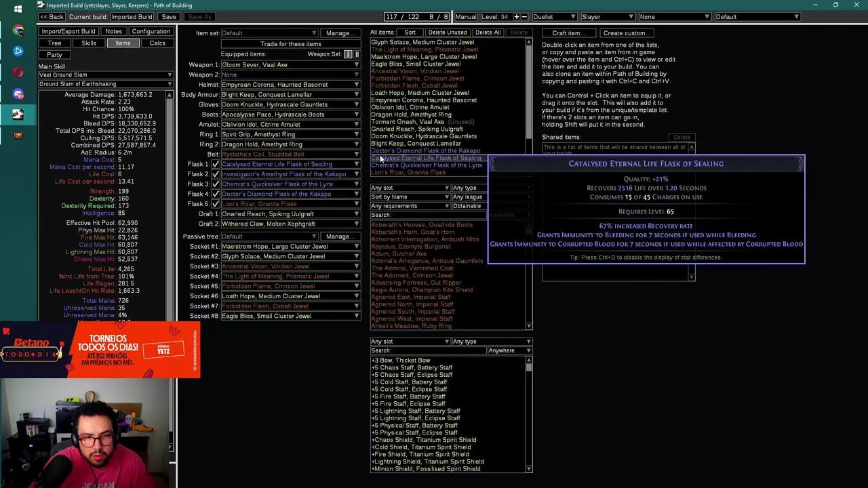
Task: Toggle the Flask 3 active checkbox
Action: pos(216,184)
